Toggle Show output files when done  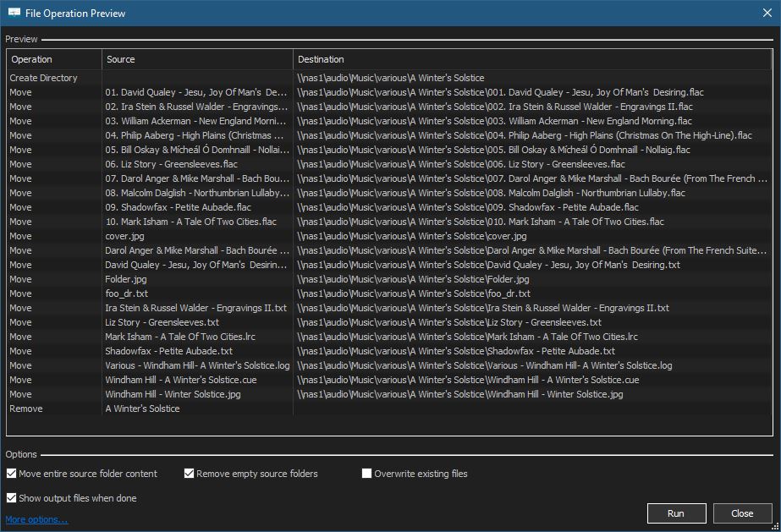tap(12, 498)
